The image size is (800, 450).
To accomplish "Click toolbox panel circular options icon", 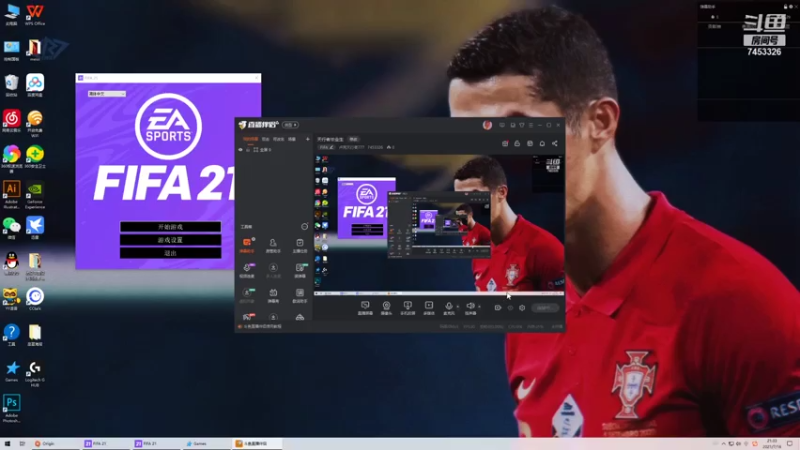I will coord(305,227).
